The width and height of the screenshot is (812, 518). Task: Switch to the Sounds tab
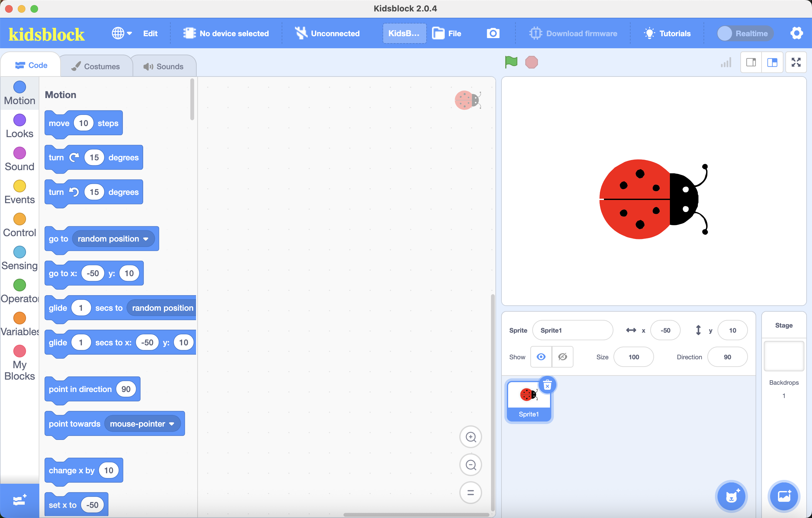(x=164, y=66)
